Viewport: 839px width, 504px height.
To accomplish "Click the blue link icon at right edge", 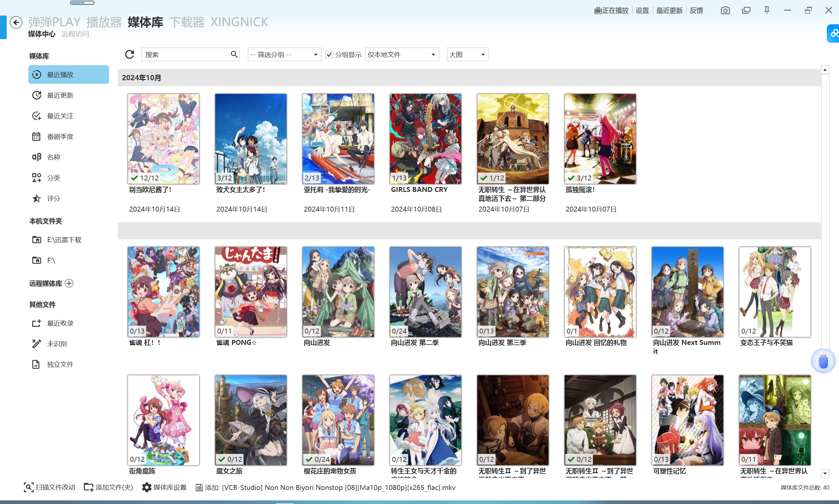I will [x=833, y=33].
